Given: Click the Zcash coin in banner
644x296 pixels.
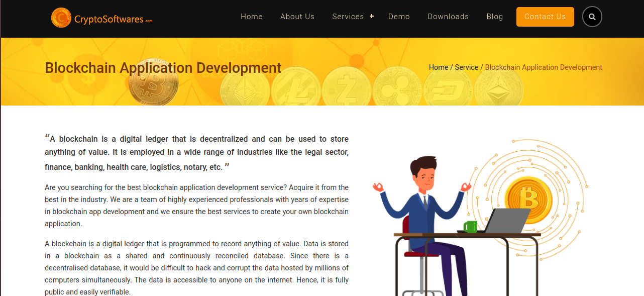Looking at the screenshot, I should [347, 87].
